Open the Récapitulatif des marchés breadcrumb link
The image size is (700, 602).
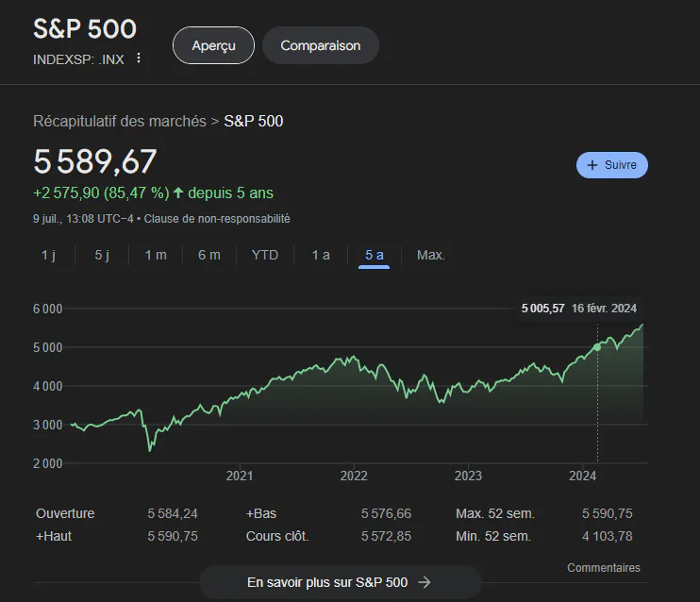tap(120, 121)
